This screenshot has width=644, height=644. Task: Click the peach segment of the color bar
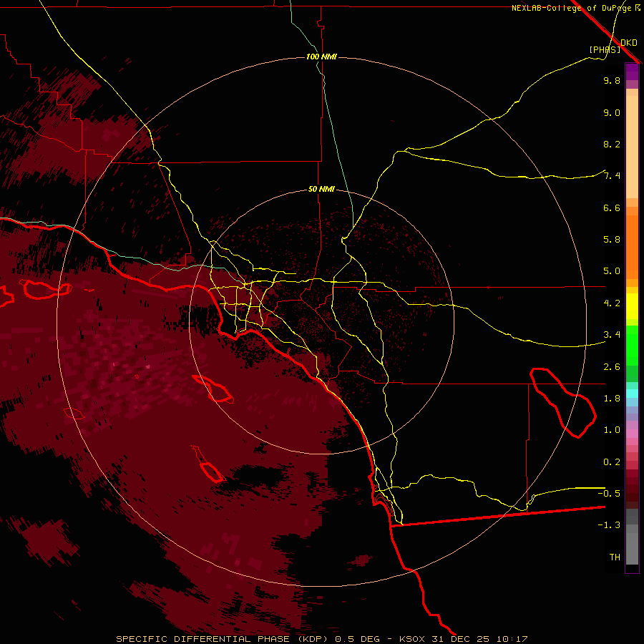pos(632,144)
